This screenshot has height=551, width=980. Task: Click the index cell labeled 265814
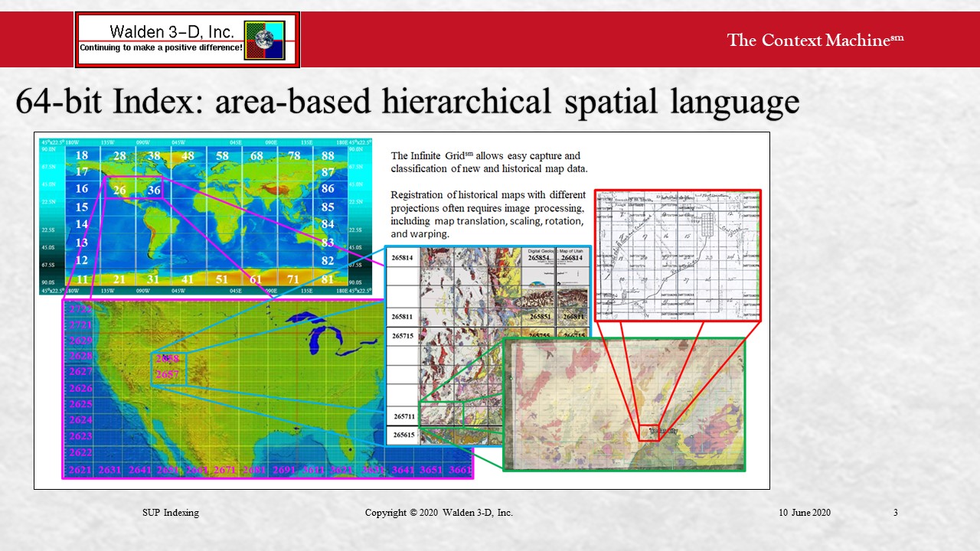pyautogui.click(x=403, y=259)
